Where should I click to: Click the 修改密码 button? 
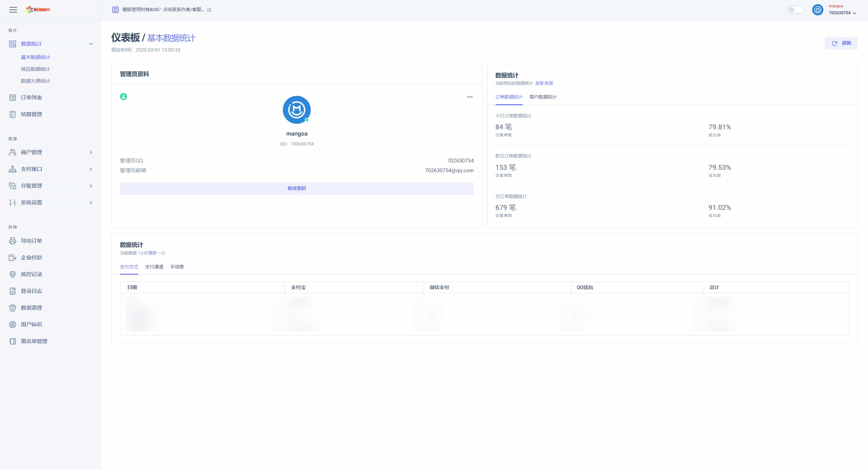point(296,188)
